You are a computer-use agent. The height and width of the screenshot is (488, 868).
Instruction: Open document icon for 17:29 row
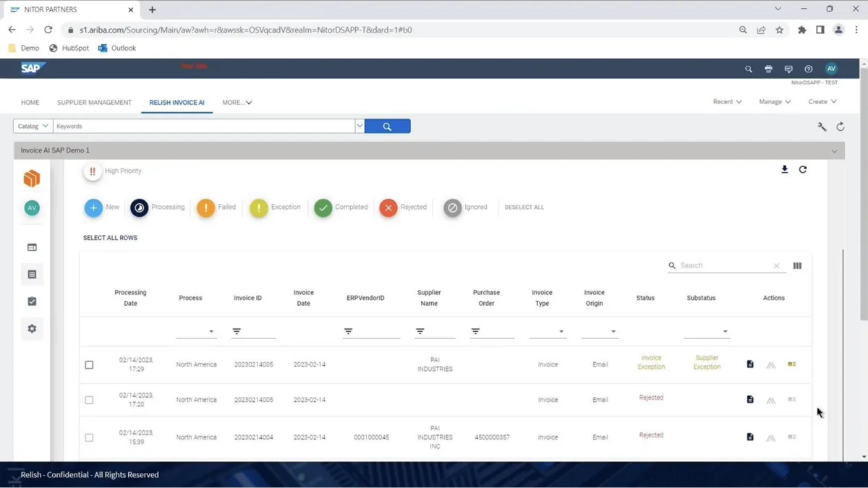750,364
